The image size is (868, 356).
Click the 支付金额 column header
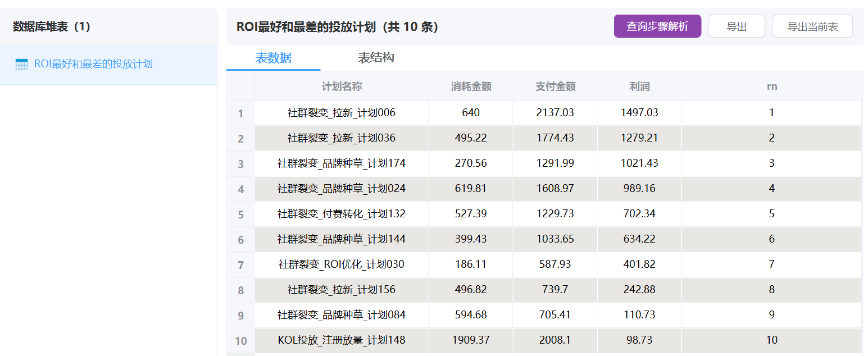coord(555,86)
